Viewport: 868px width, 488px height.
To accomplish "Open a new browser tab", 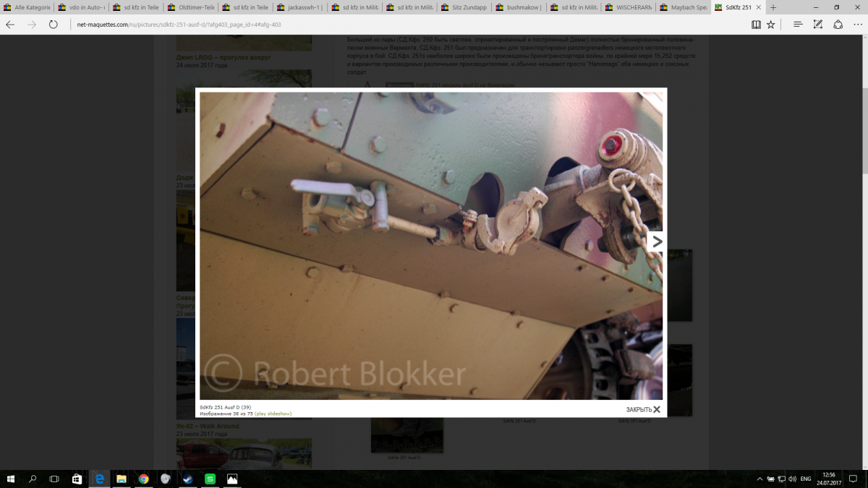I will [773, 7].
